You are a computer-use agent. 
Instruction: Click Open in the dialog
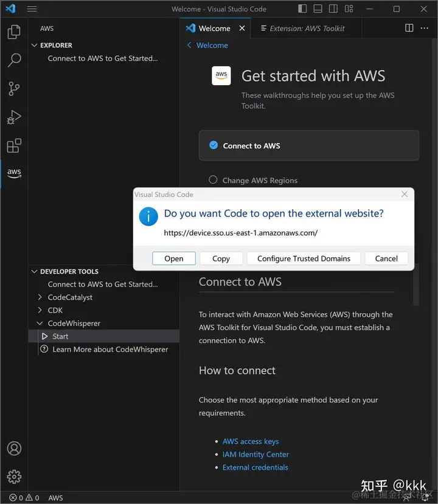174,258
